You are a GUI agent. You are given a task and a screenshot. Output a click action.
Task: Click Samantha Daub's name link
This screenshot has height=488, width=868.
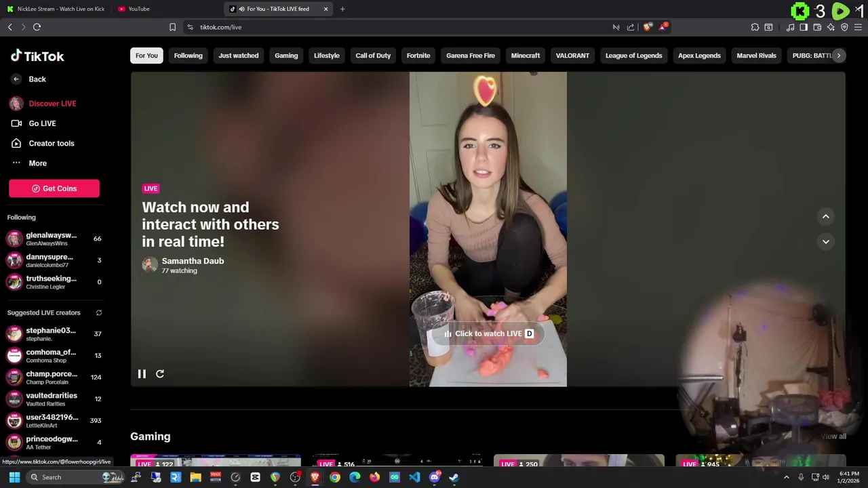[x=193, y=261]
